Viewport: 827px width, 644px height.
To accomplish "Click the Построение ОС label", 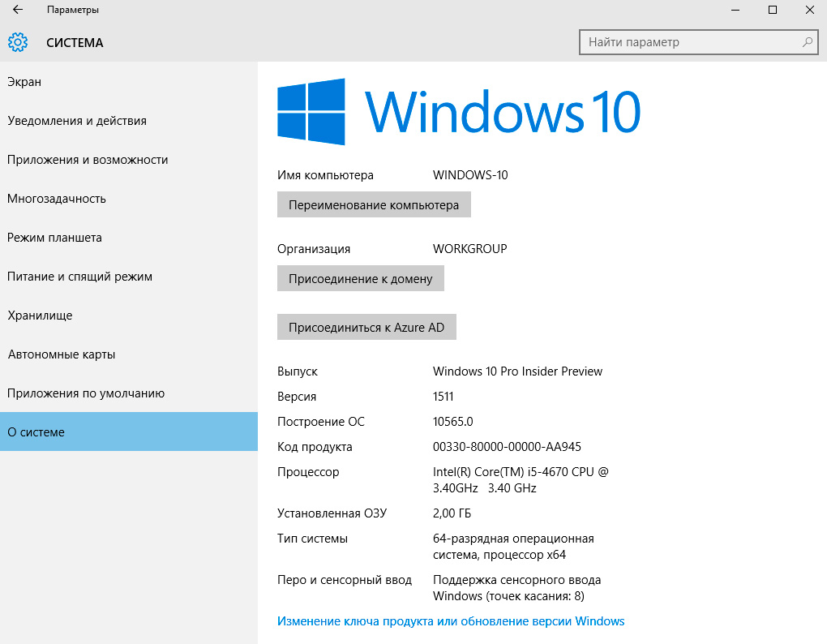I will (x=321, y=422).
